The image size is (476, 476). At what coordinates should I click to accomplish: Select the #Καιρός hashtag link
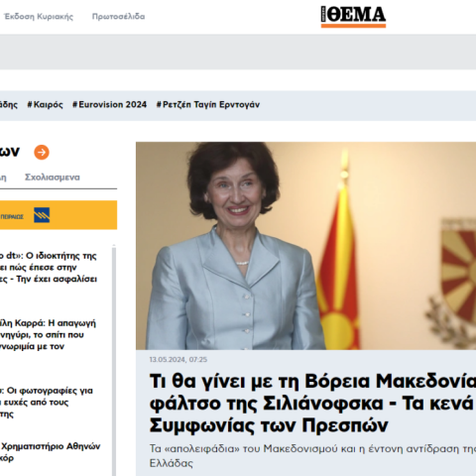point(45,104)
